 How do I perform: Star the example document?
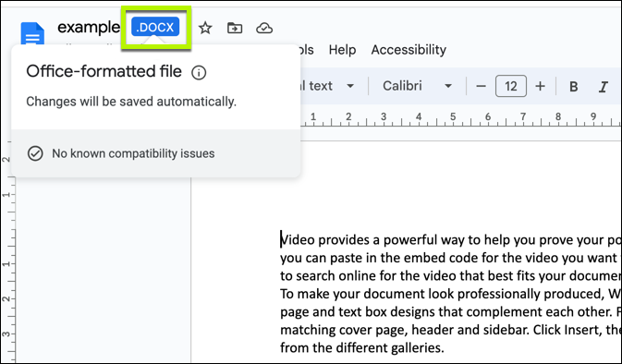(x=205, y=28)
